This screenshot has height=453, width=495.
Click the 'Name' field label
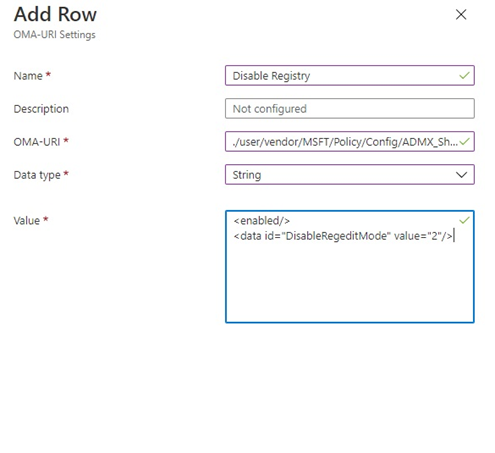[x=28, y=76]
